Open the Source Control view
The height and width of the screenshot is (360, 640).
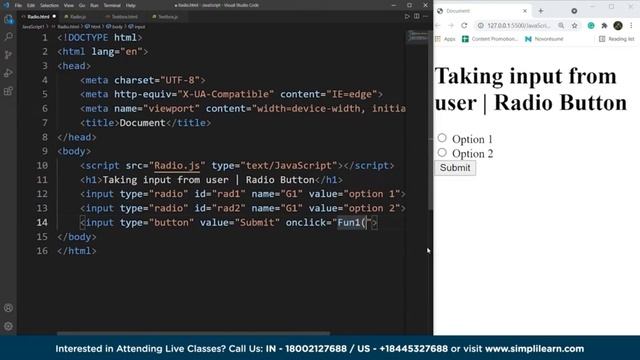point(8,55)
